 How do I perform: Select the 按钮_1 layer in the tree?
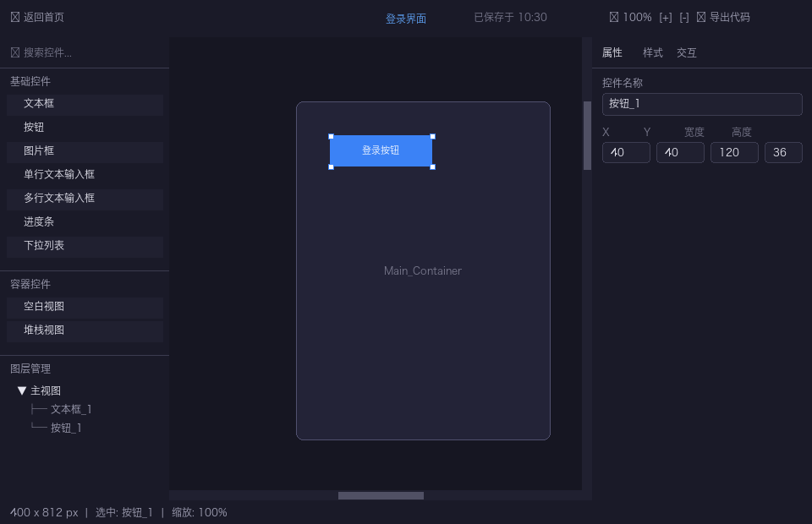click(x=66, y=428)
